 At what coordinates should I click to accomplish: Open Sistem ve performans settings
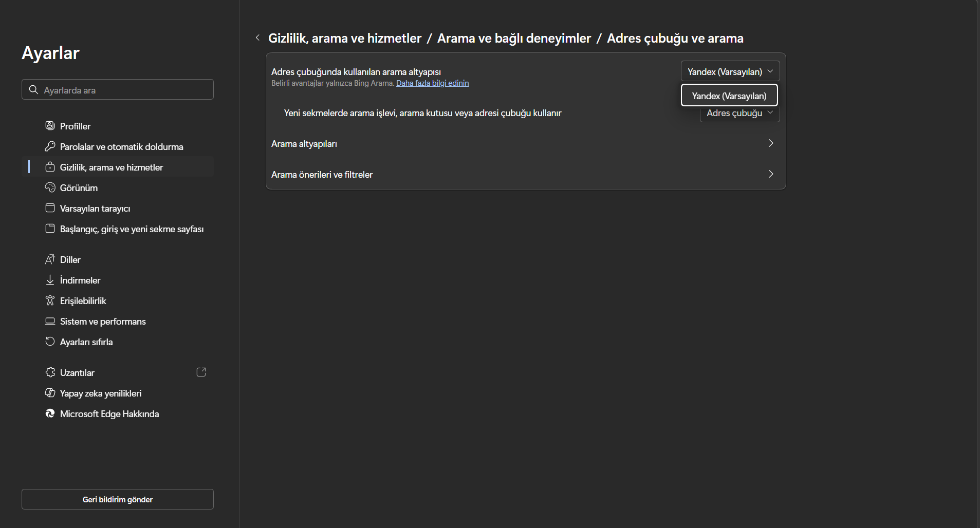tap(118, 321)
